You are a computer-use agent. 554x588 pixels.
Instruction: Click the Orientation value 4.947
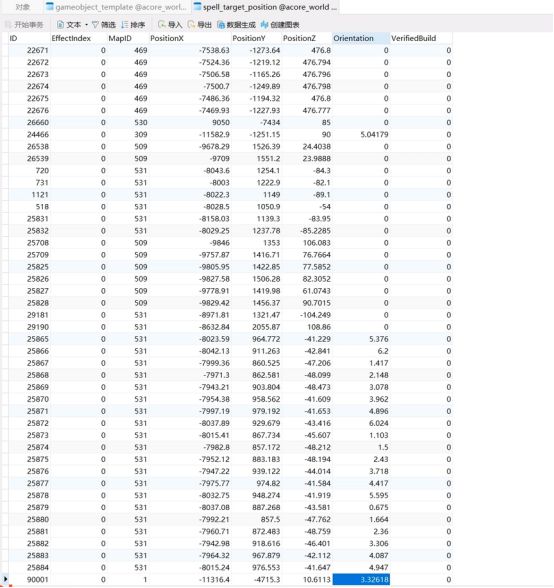pyautogui.click(x=378, y=567)
